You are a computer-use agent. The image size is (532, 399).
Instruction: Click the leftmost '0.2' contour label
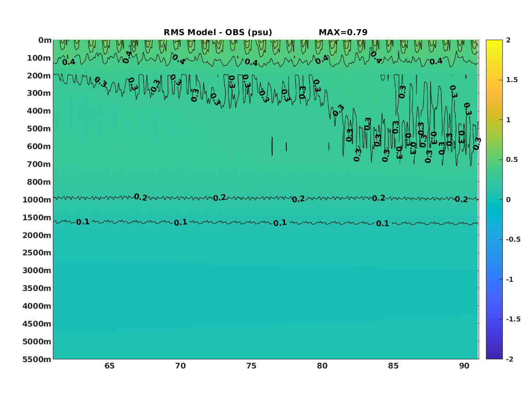coord(140,197)
